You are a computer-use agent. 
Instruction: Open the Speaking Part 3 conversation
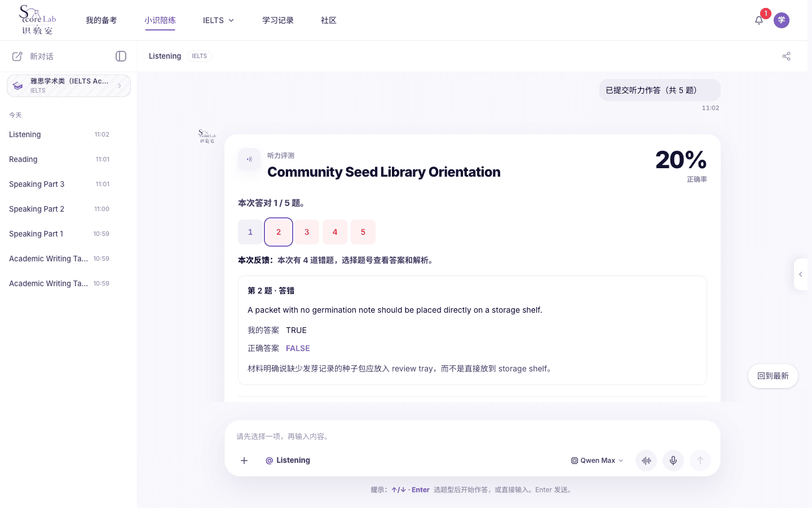[60, 184]
